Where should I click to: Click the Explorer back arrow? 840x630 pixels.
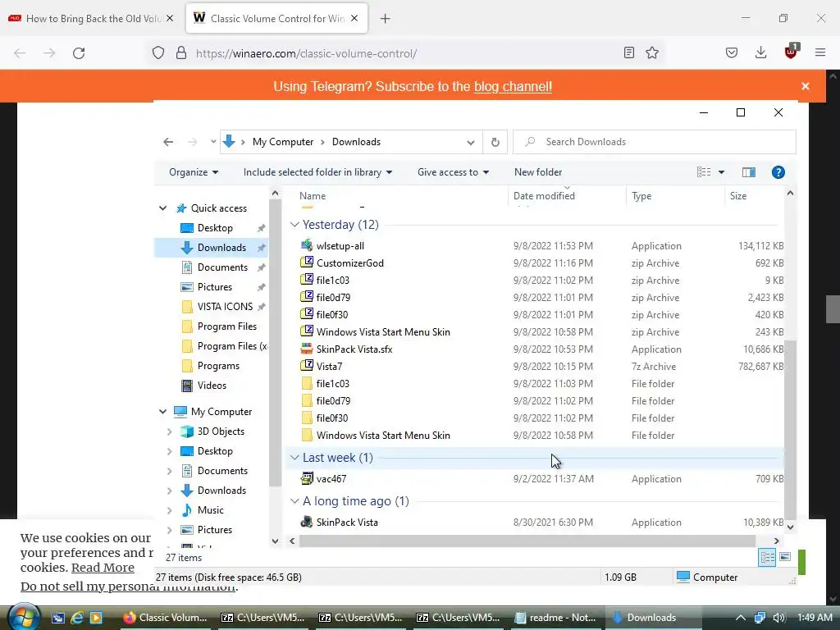click(x=168, y=142)
